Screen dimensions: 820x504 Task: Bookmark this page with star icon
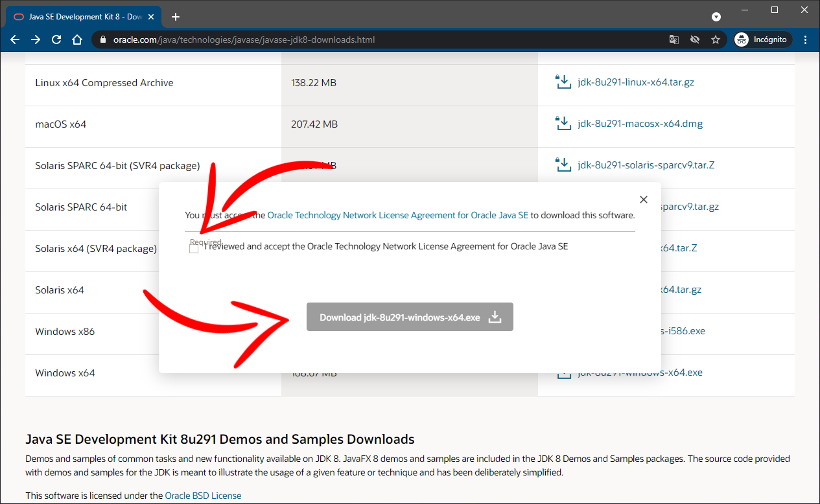[716, 40]
